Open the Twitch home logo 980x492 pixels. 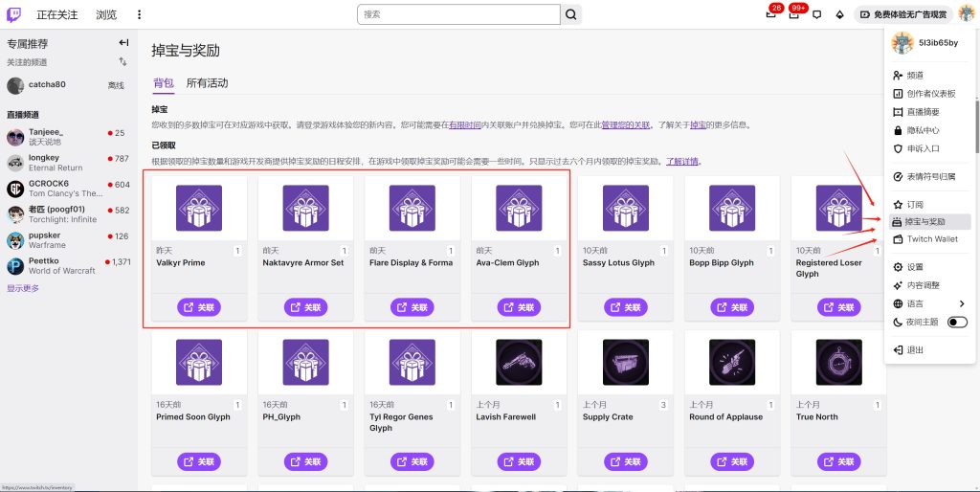(13, 14)
